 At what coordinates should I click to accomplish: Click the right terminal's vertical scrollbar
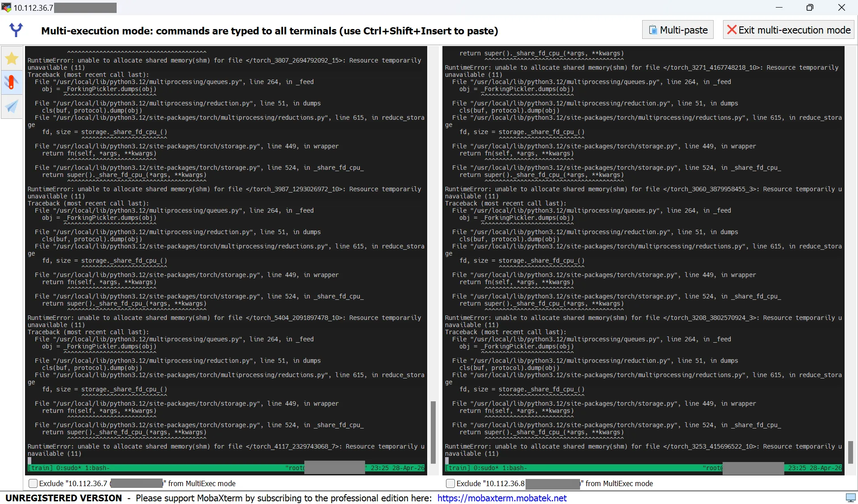point(850,451)
